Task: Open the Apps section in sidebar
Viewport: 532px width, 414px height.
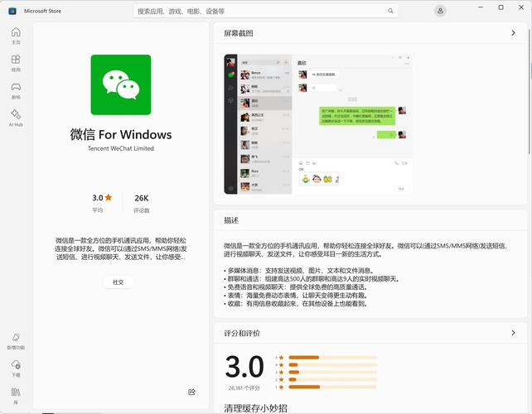Action: point(16,63)
